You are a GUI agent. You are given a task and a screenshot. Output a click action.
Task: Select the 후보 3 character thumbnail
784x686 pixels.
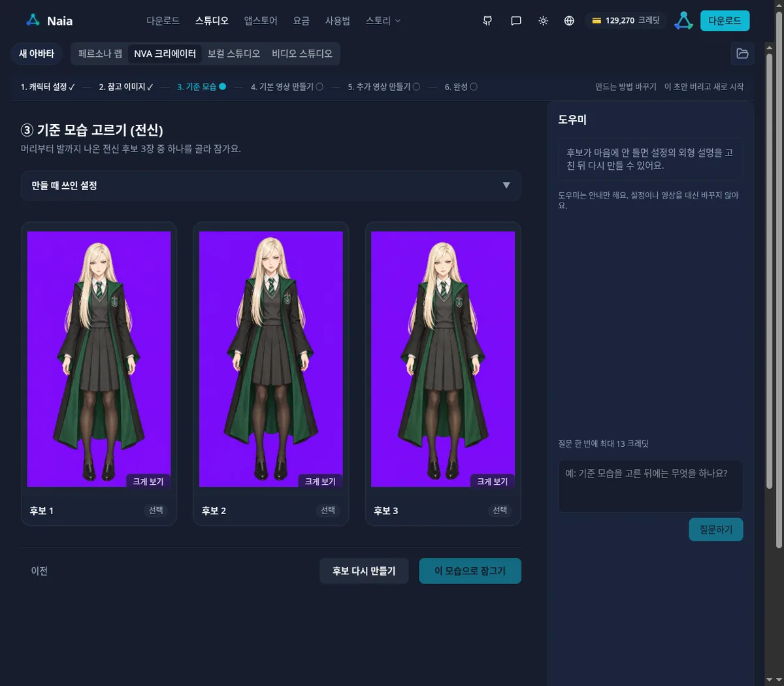443,359
